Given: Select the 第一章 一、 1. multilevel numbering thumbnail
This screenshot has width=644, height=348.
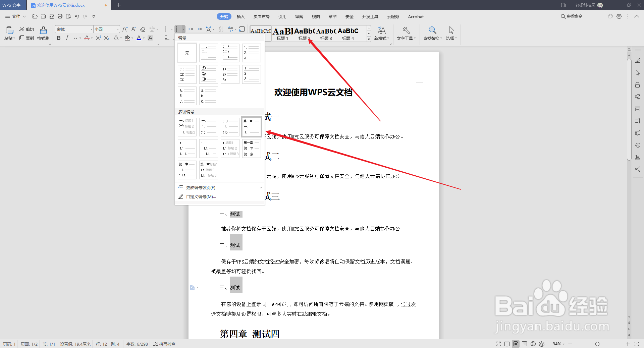Looking at the screenshot, I should (x=251, y=127).
